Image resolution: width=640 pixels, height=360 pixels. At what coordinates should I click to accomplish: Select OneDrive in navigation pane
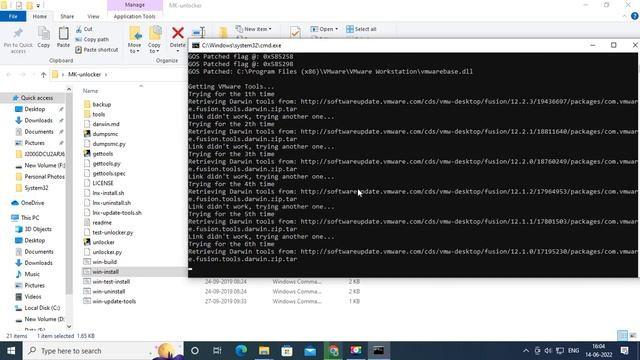coord(32,203)
